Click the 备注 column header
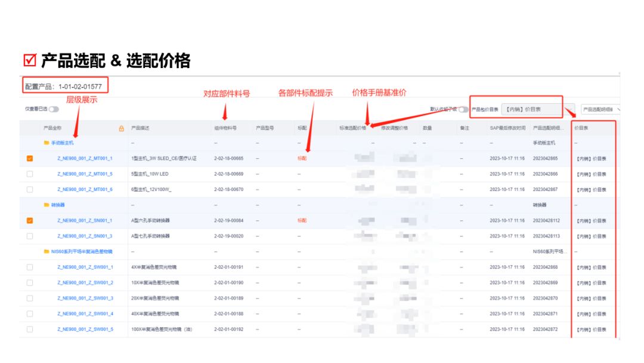 tap(465, 128)
